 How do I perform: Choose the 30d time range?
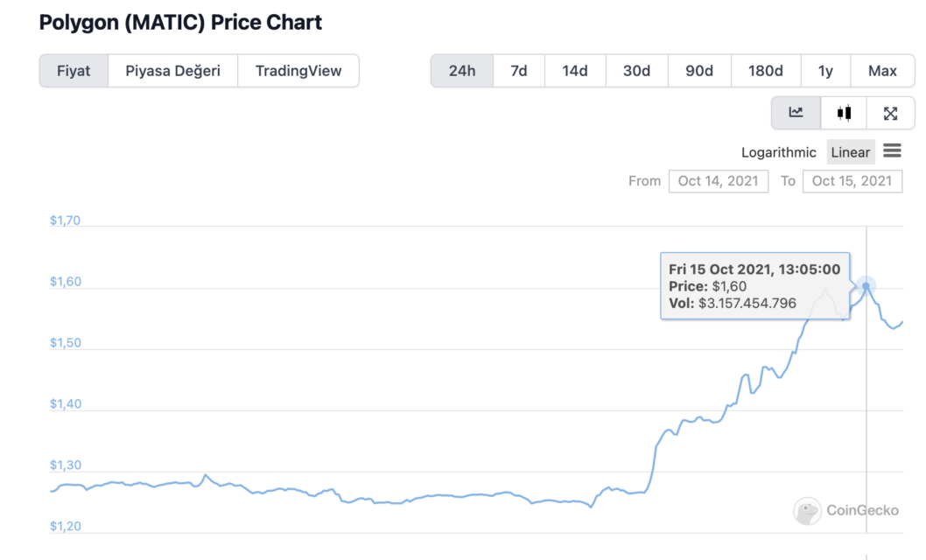[x=636, y=71]
